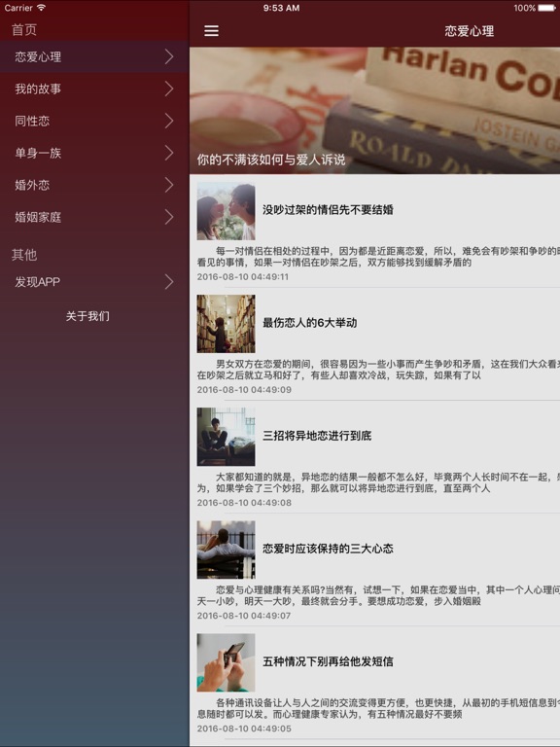Click the thumbnail of person sitting by window
This screenshot has height=747, width=560.
click(227, 437)
